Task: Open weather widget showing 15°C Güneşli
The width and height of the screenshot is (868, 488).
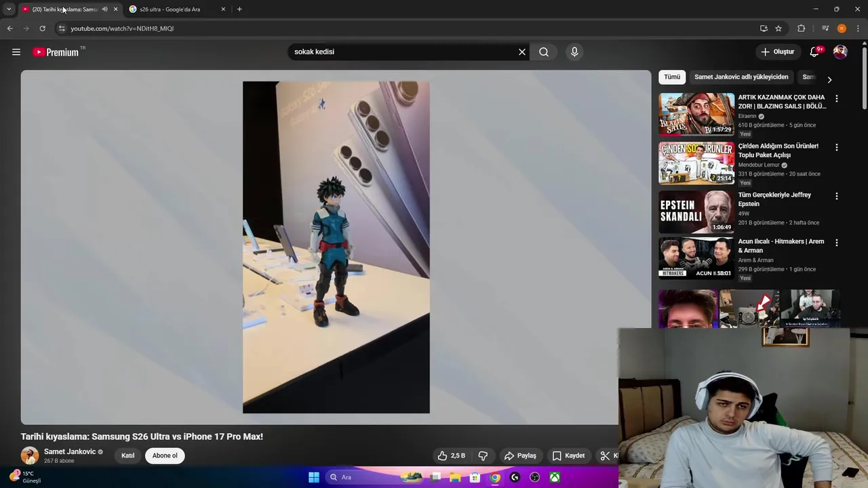Action: tap(25, 477)
